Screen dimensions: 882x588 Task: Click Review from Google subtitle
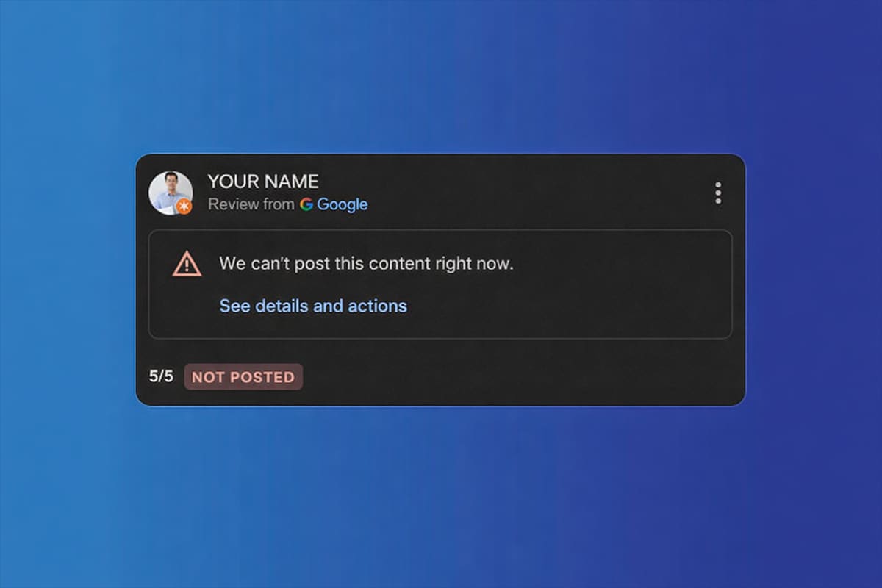pos(287,204)
